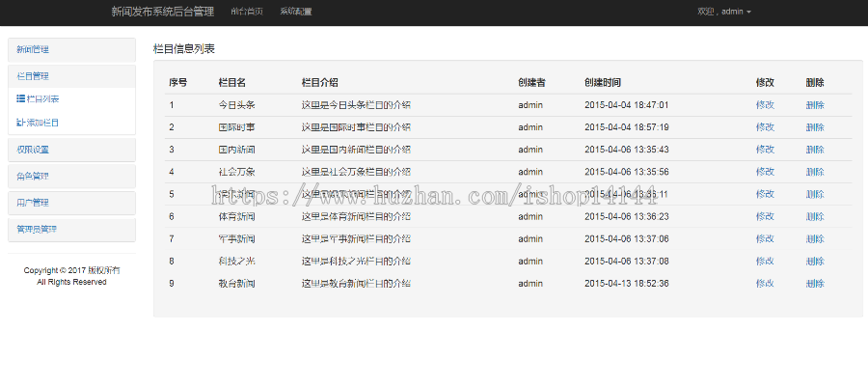Click the plus icon beside 添加栏目
The width and height of the screenshot is (868, 387).
tap(20, 123)
